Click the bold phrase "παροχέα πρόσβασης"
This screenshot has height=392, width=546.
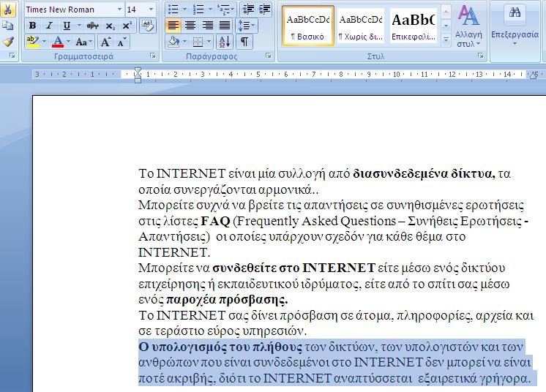(x=227, y=299)
